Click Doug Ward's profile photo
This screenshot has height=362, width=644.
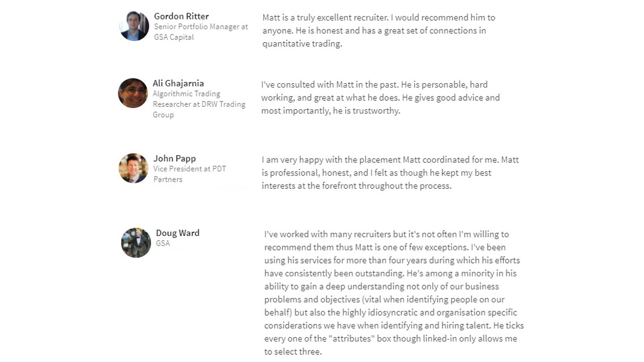click(136, 243)
